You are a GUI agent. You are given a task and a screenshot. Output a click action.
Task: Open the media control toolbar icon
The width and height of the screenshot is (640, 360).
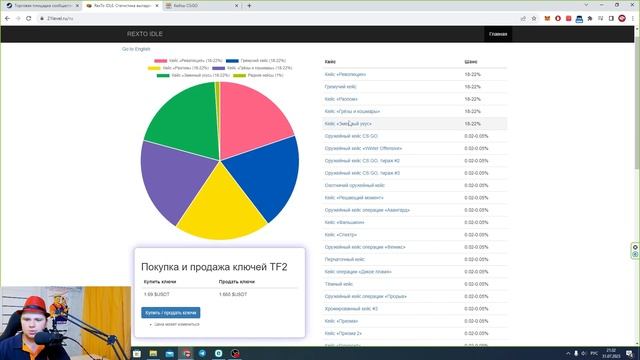coord(600,18)
